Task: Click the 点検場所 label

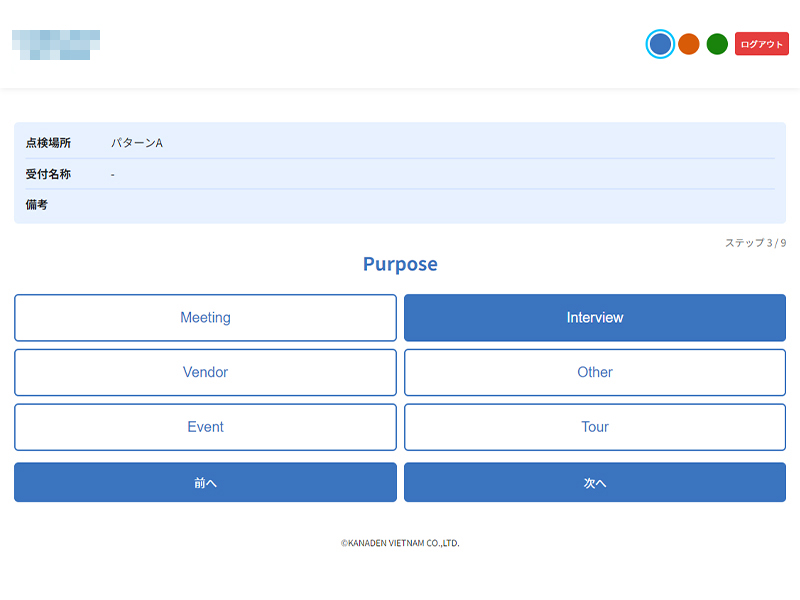Action: pyautogui.click(x=48, y=143)
